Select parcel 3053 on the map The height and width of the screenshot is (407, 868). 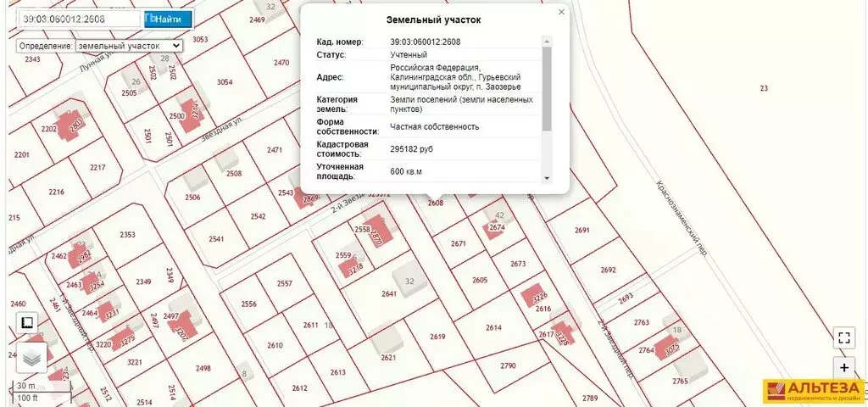(200, 39)
